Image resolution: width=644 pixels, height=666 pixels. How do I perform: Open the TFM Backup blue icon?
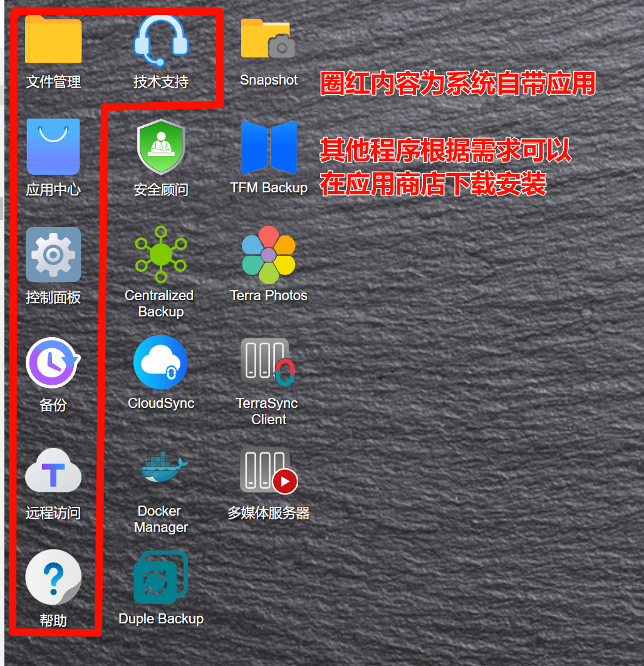(x=269, y=147)
